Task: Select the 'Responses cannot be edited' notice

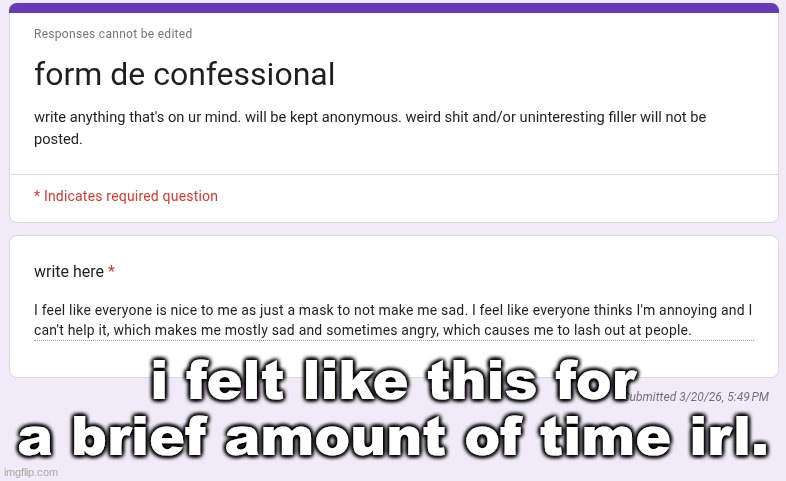Action: [113, 34]
